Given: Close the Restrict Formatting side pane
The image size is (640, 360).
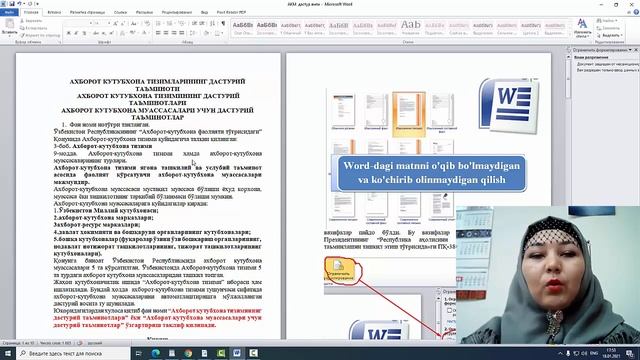Looking at the screenshot, I should tap(636, 50).
